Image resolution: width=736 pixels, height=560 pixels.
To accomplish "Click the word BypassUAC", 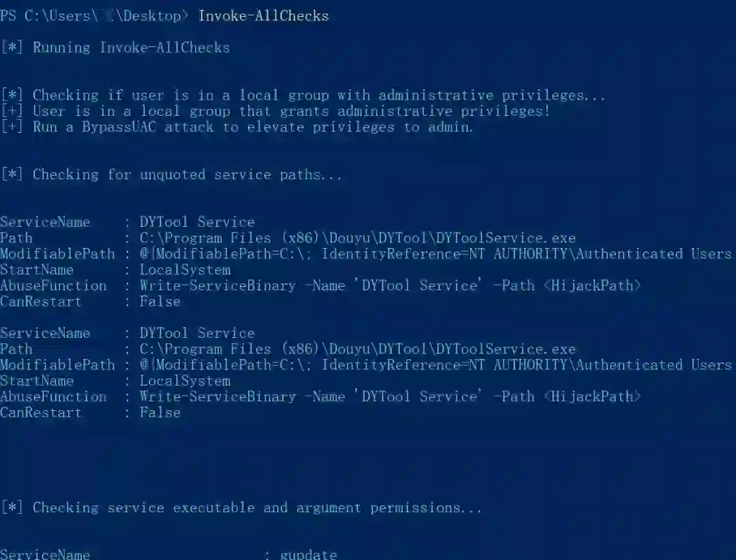I will [119, 127].
